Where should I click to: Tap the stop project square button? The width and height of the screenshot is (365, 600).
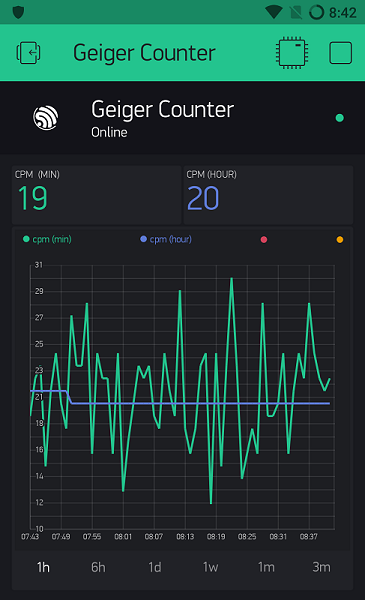[x=341, y=52]
